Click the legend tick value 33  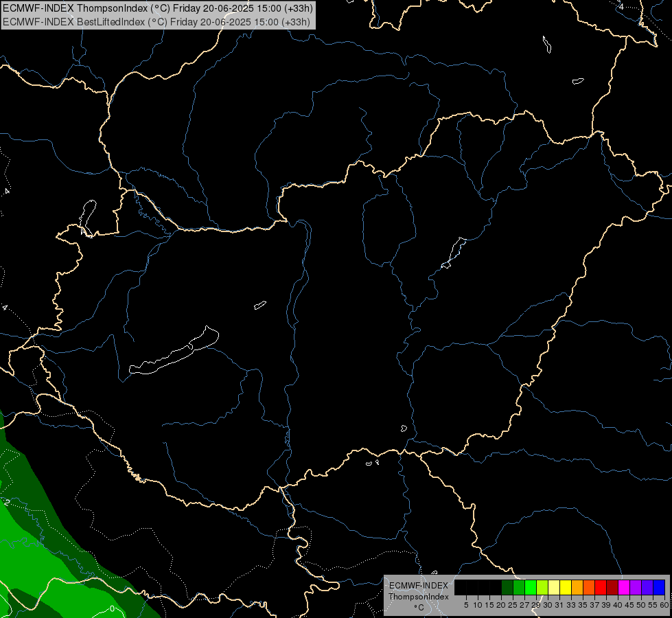click(x=571, y=605)
